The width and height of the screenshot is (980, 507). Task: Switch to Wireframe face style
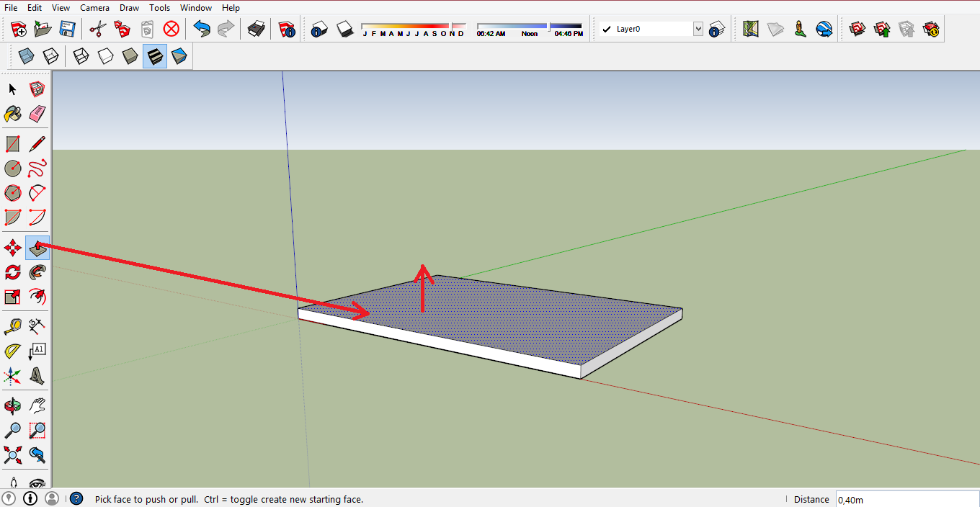pyautogui.click(x=81, y=56)
